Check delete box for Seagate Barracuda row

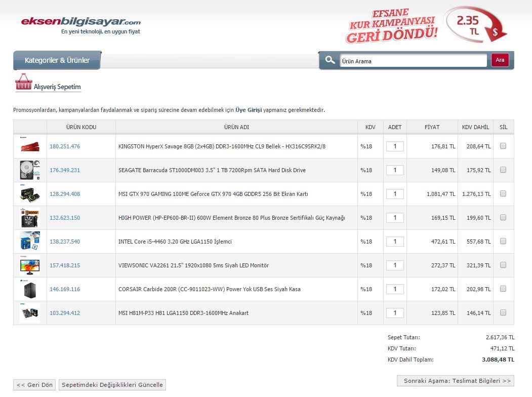point(503,170)
